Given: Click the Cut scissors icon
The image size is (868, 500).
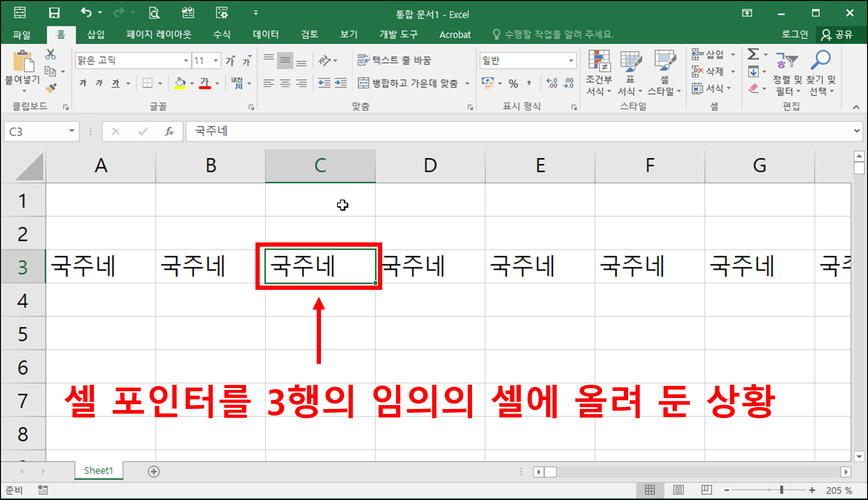Looking at the screenshot, I should tap(51, 55).
